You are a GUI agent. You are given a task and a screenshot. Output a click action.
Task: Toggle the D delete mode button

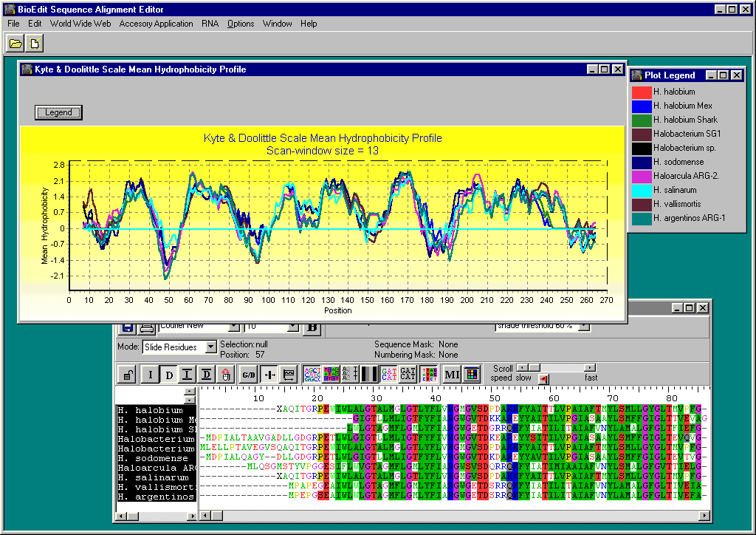(169, 375)
